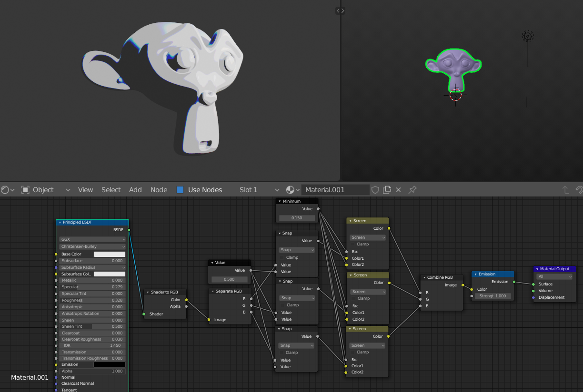
Task: Click the Specular slider
Action: tap(92, 287)
